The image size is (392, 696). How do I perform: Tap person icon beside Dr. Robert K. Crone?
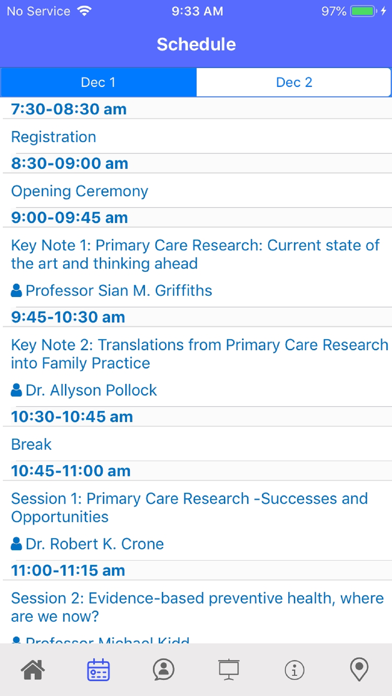(x=16, y=544)
